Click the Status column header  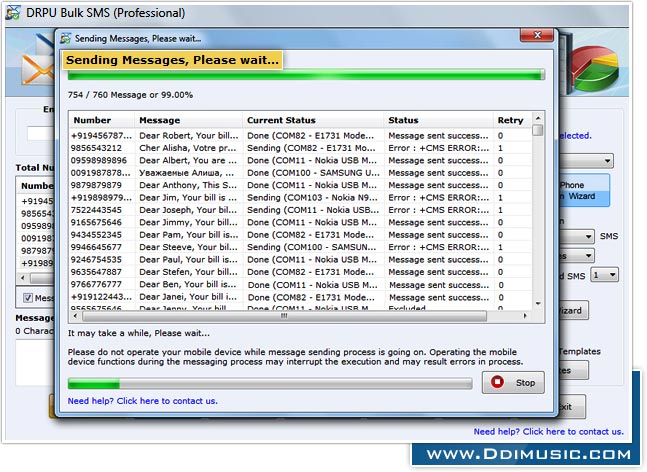[438, 120]
